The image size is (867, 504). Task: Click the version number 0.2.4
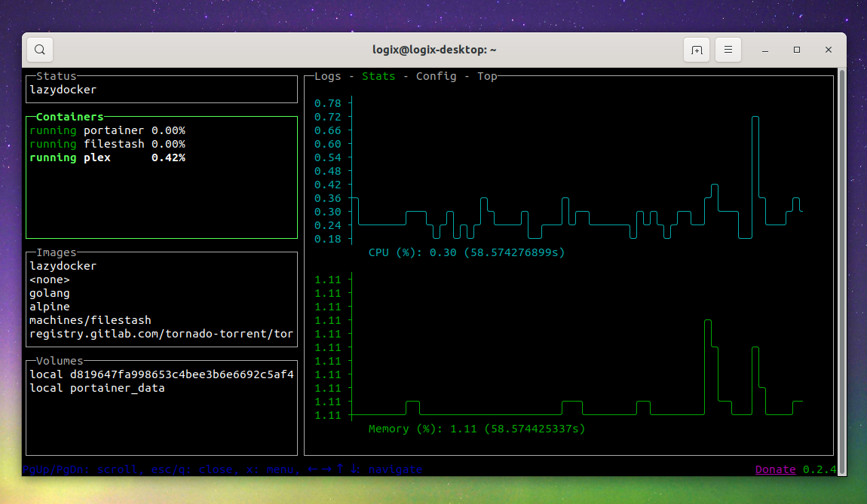pyautogui.click(x=820, y=469)
